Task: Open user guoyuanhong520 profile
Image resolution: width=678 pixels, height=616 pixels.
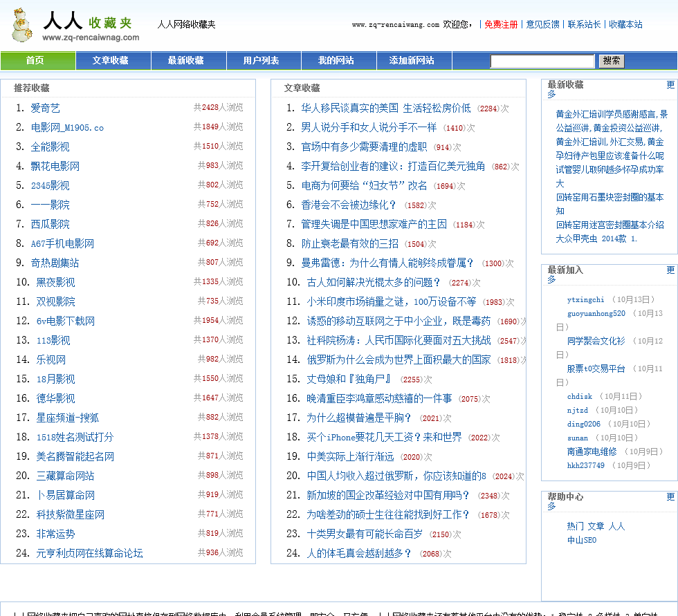Action: [x=596, y=314]
